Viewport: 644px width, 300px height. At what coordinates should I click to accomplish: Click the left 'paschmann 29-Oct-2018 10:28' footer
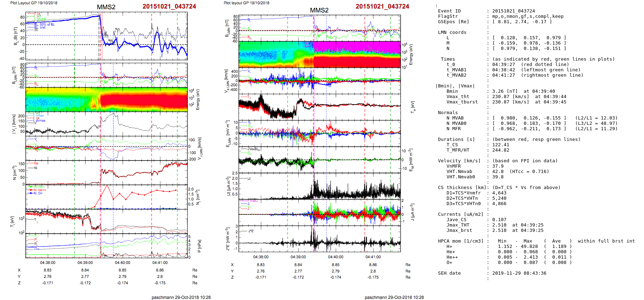click(181, 297)
